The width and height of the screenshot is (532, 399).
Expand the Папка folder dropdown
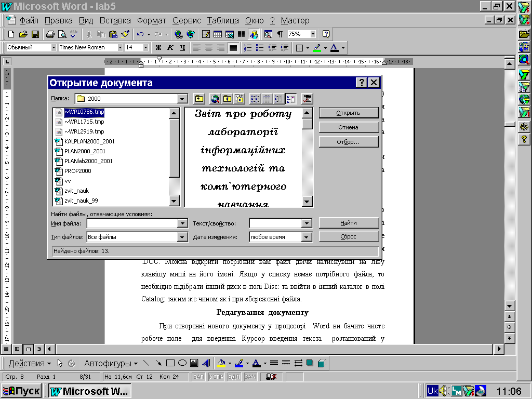pyautogui.click(x=182, y=99)
